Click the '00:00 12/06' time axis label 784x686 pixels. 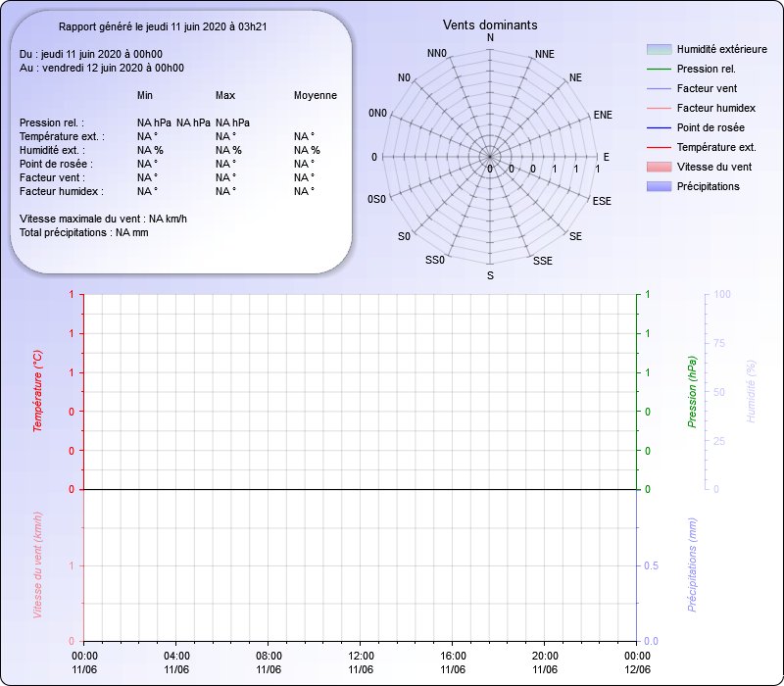[638, 662]
